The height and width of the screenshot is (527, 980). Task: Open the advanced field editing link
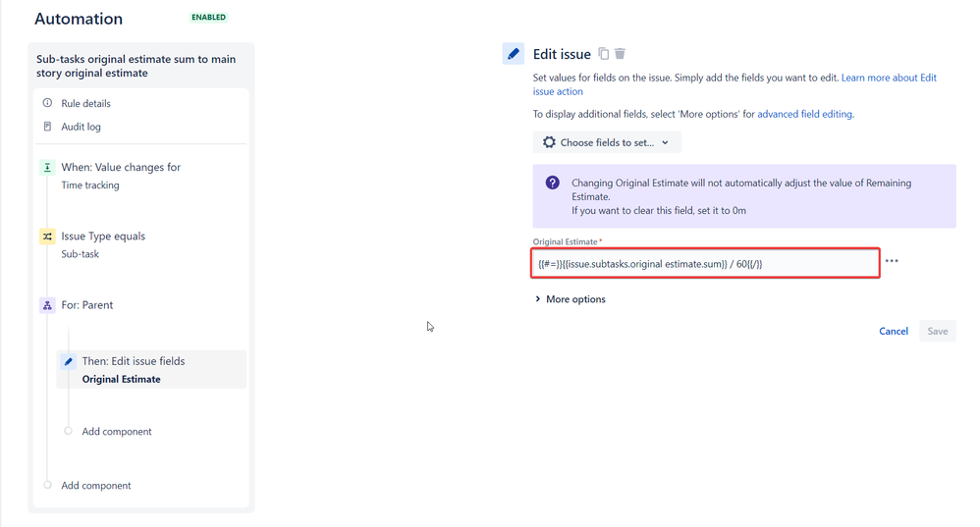[805, 114]
